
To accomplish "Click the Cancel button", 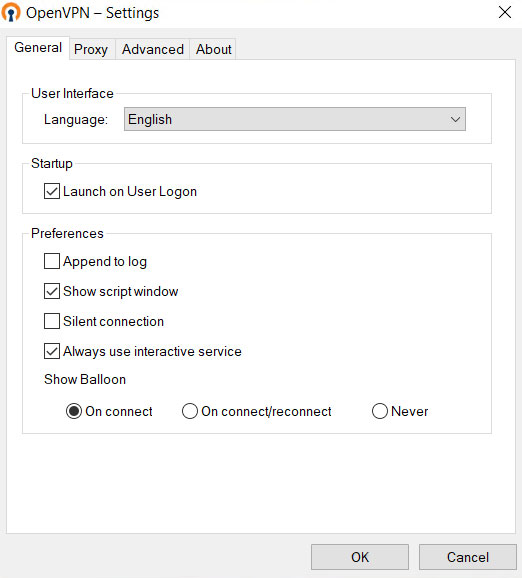I will pyautogui.click(x=467, y=557).
